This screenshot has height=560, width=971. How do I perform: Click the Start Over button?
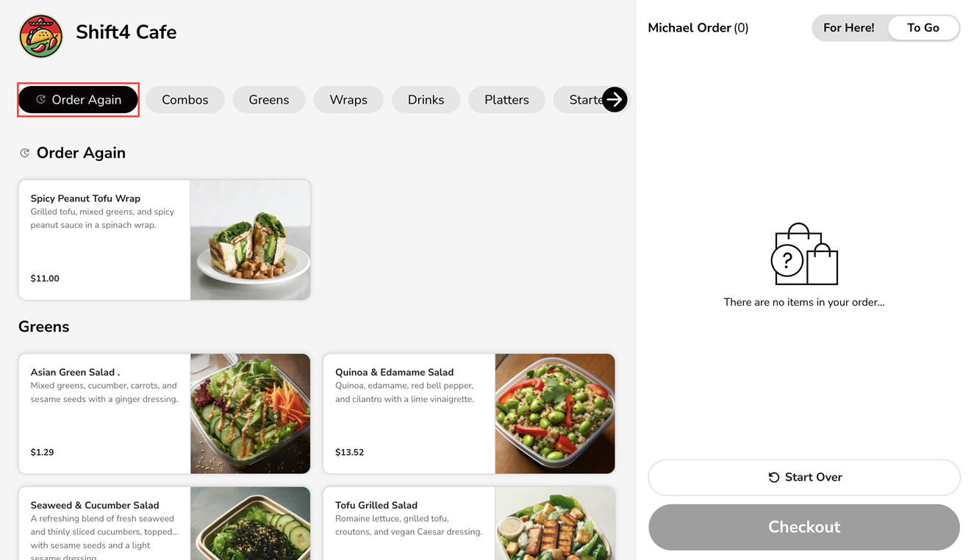click(804, 477)
